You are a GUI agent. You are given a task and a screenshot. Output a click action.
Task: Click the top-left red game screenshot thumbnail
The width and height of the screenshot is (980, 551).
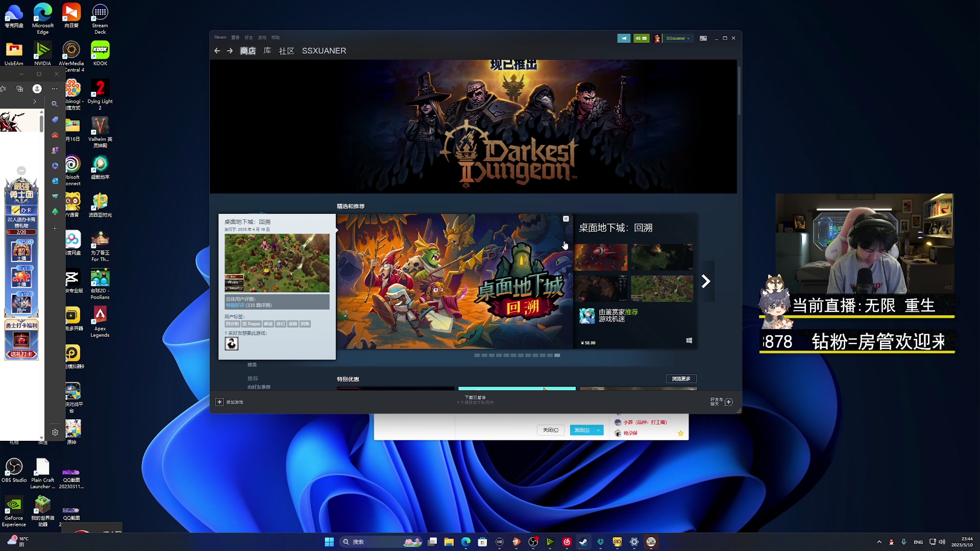pos(601,257)
